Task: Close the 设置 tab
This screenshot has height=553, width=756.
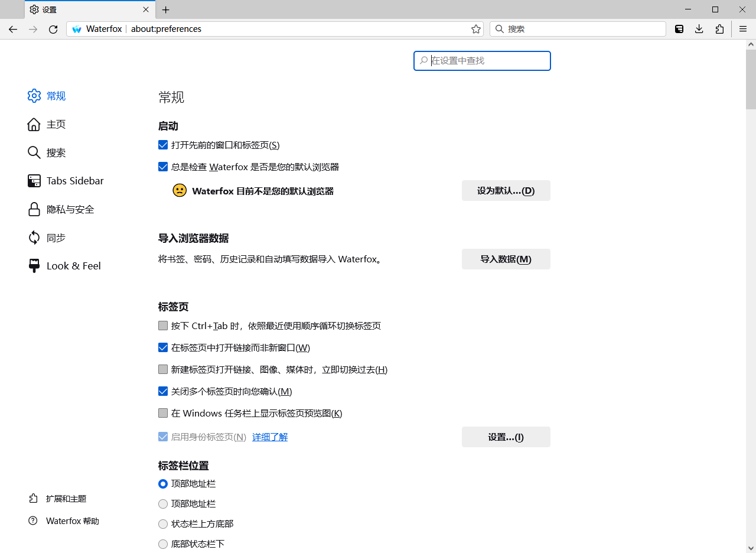Action: [146, 9]
